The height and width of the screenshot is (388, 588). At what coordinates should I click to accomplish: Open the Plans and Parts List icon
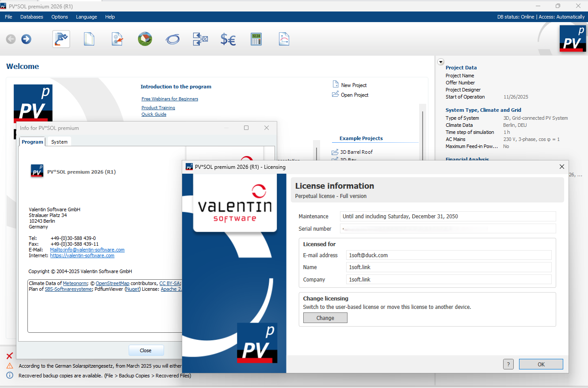200,39
